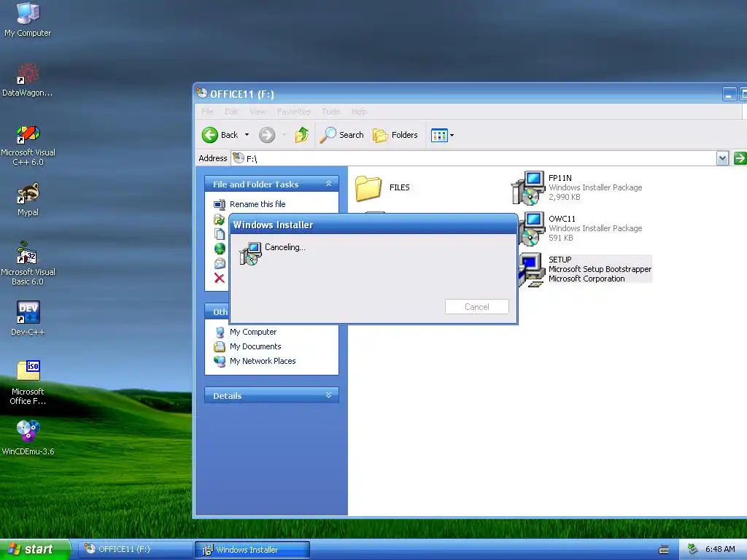Screen dimensions: 747x560
Task: Open the File menu
Action: coord(207,112)
